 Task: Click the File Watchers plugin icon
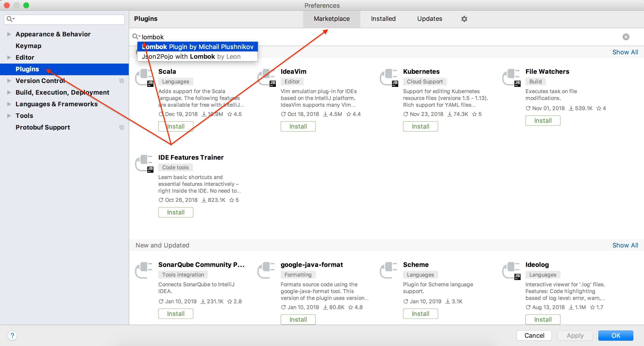click(x=511, y=77)
